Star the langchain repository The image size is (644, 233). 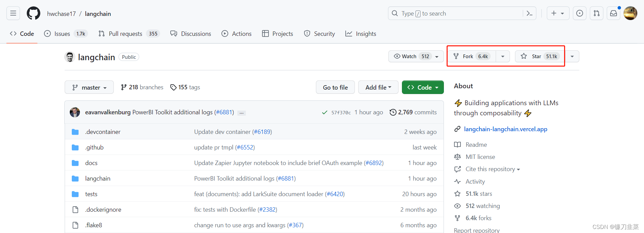pyautogui.click(x=539, y=56)
